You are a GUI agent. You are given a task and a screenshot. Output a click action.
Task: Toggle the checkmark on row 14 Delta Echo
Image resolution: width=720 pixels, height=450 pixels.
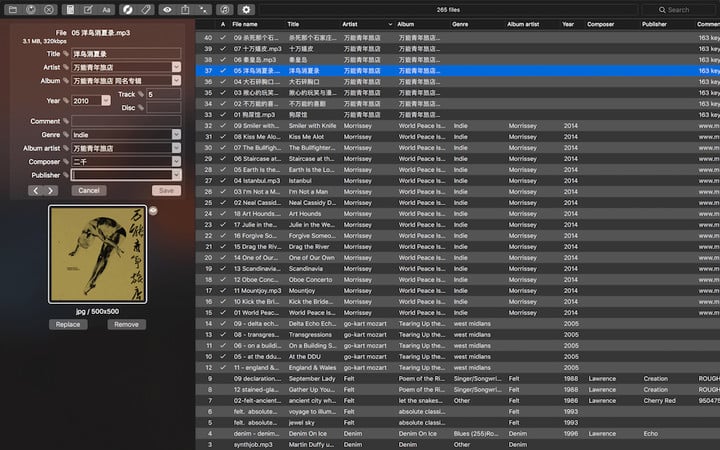(x=223, y=324)
